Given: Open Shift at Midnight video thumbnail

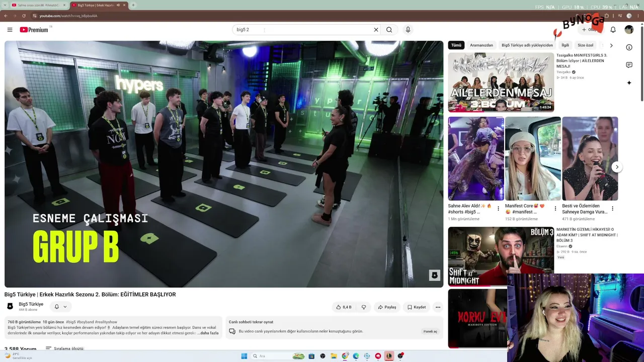Looking at the screenshot, I should [501, 256].
